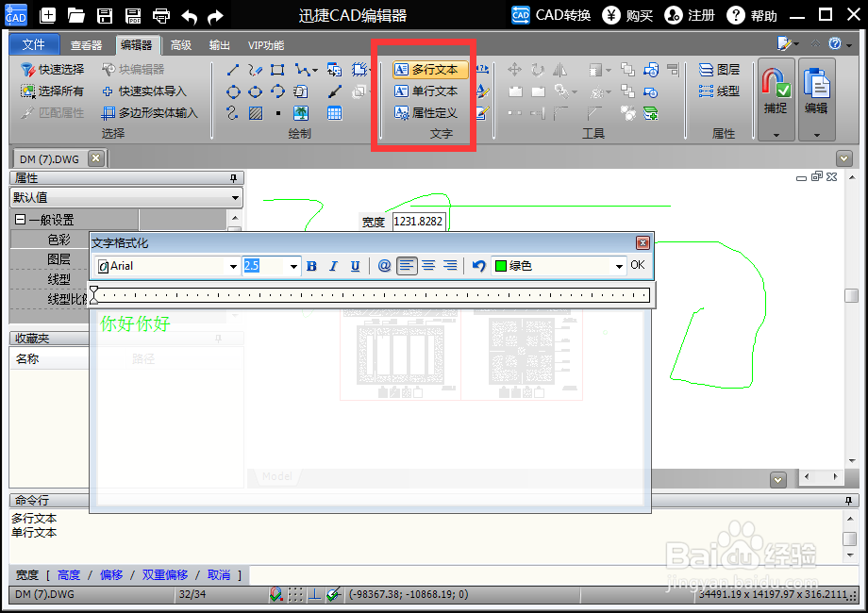The height and width of the screenshot is (613, 868).
Task: Redo the last action in title bar
Action: tap(215, 17)
